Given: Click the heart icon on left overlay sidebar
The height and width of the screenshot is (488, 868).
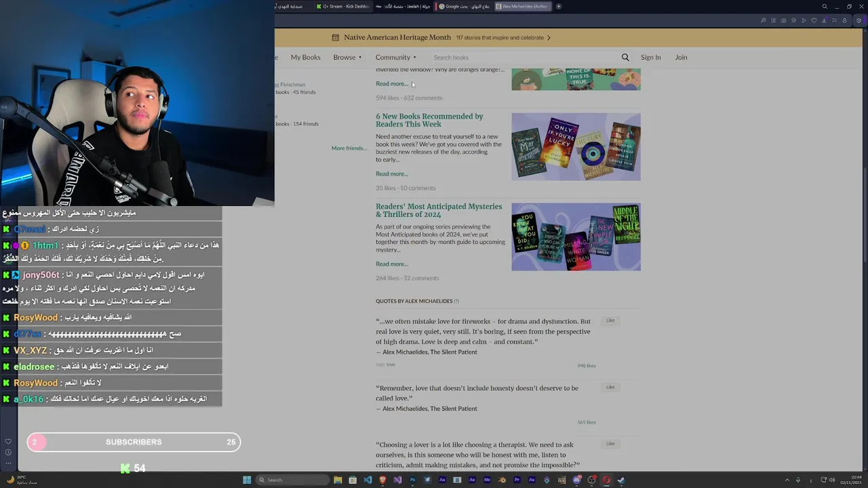Looking at the screenshot, I should (x=8, y=441).
